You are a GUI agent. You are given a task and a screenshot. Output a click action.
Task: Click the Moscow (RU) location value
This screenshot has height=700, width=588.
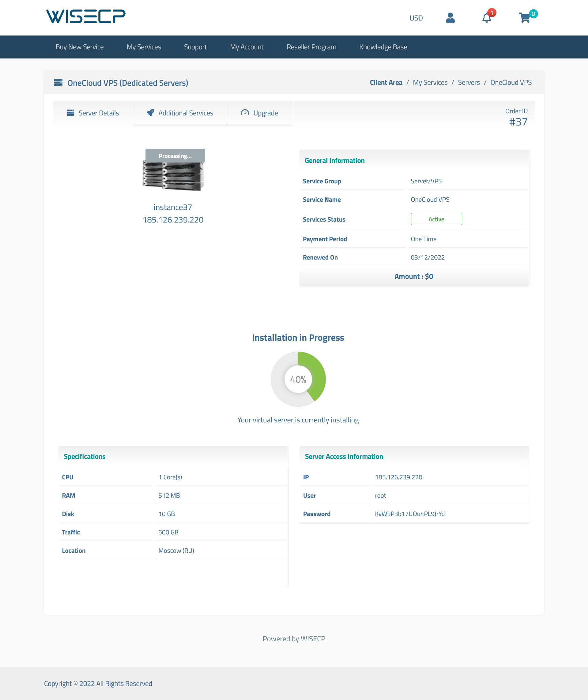(176, 551)
